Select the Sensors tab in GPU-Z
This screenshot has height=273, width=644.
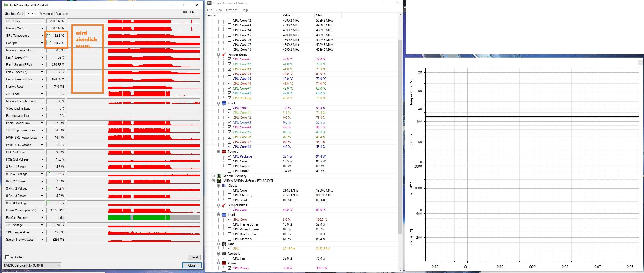[x=31, y=13]
